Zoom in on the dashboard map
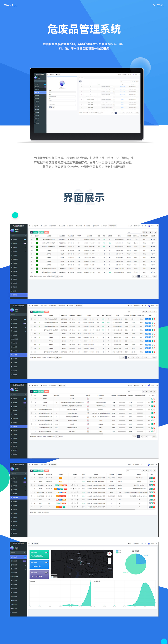168x644 pixels. click(109, 559)
